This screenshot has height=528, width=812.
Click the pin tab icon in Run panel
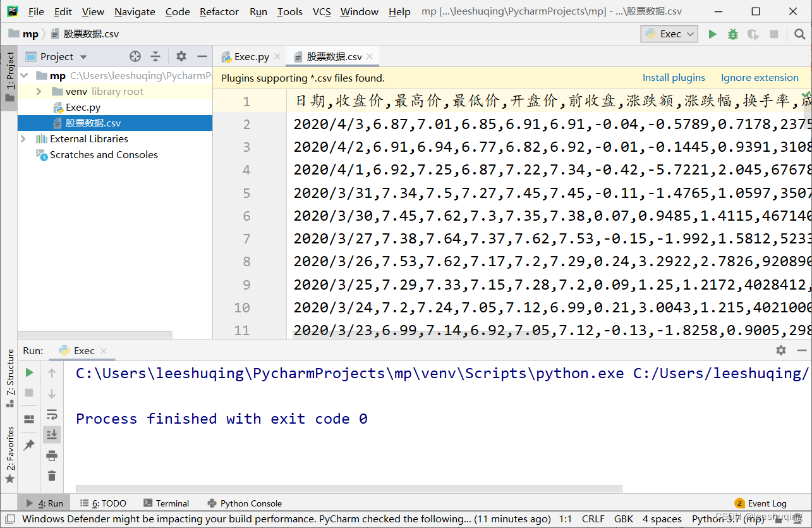click(29, 445)
